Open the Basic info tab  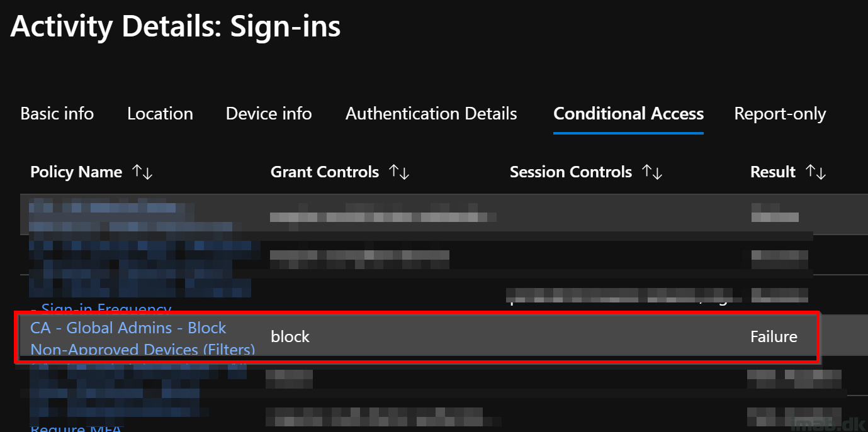pyautogui.click(x=57, y=114)
